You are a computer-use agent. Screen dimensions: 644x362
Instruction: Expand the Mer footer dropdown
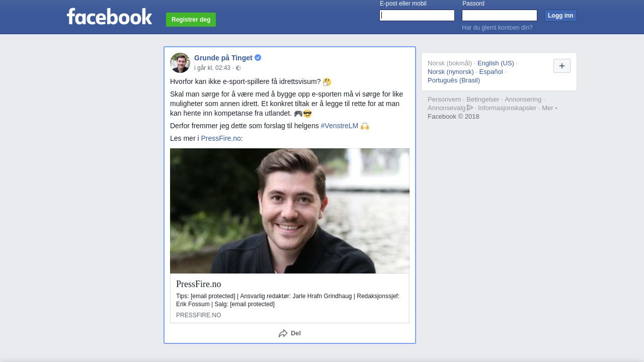pyautogui.click(x=549, y=108)
